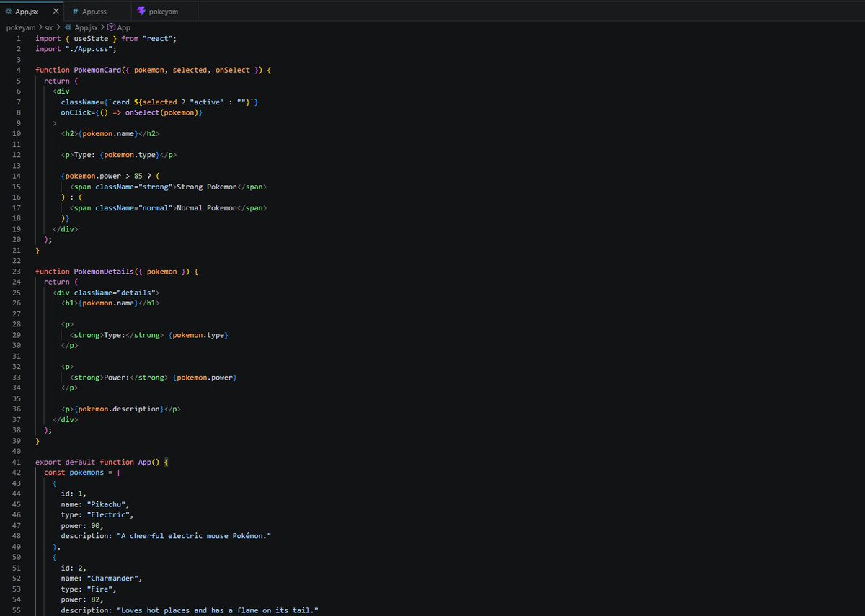Click the Vite lightning icon on pokeyam tab

click(x=141, y=12)
